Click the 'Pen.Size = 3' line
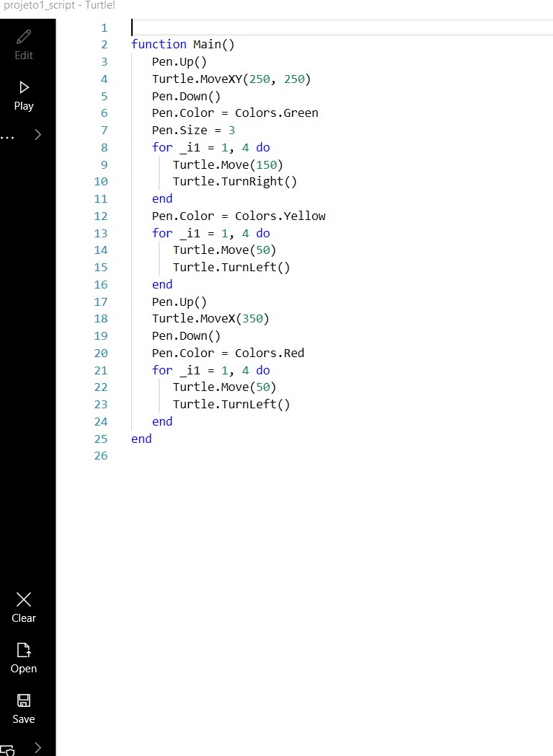Image resolution: width=553 pixels, height=756 pixels. pyautogui.click(x=193, y=130)
